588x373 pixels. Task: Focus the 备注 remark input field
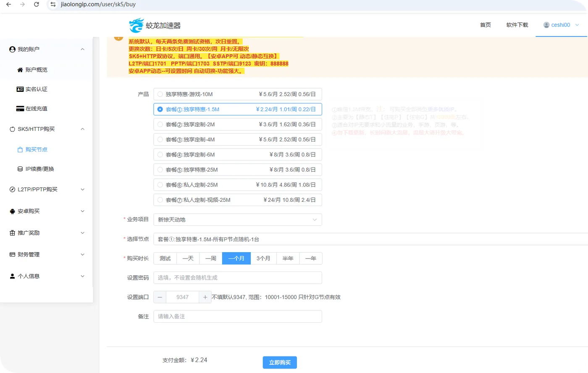[238, 316]
